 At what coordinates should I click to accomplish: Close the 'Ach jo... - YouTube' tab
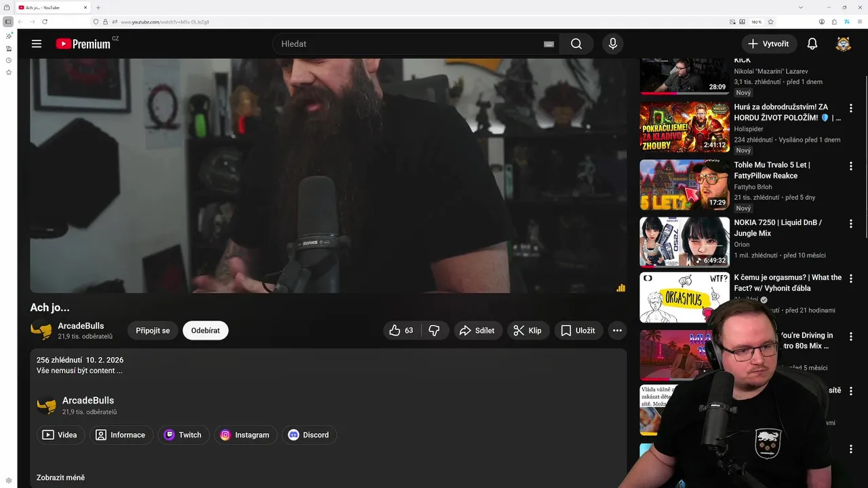[85, 7]
